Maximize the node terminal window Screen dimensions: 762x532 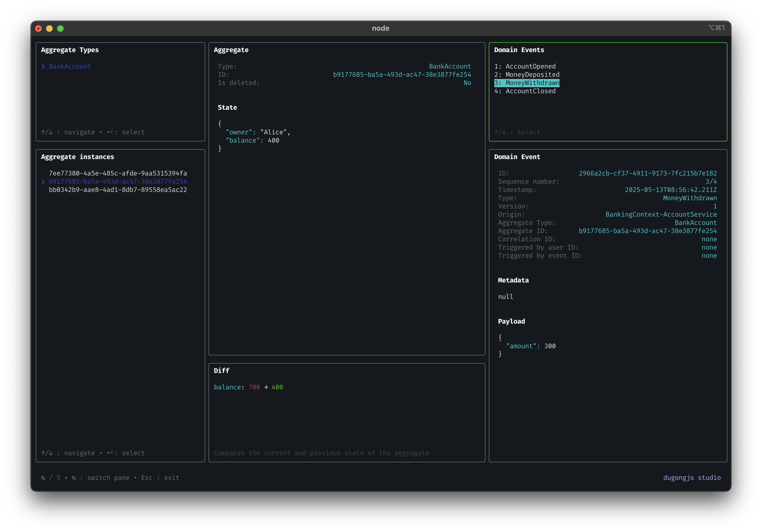point(60,29)
